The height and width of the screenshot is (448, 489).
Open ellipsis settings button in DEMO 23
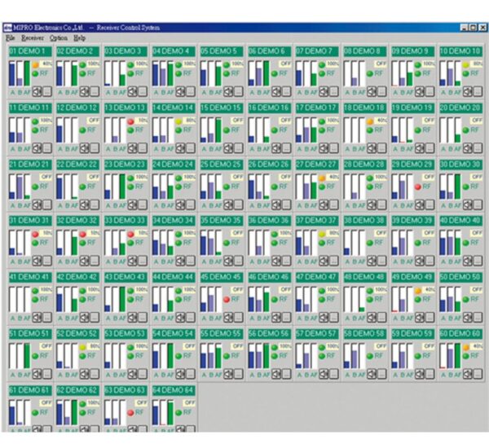point(143,204)
